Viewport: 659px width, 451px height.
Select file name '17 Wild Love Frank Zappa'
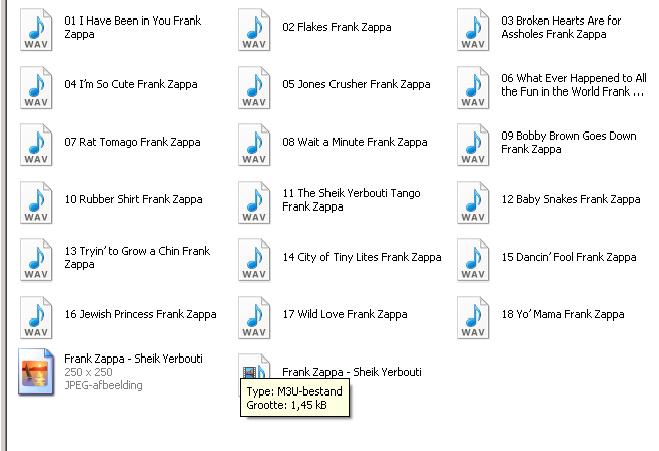345,314
